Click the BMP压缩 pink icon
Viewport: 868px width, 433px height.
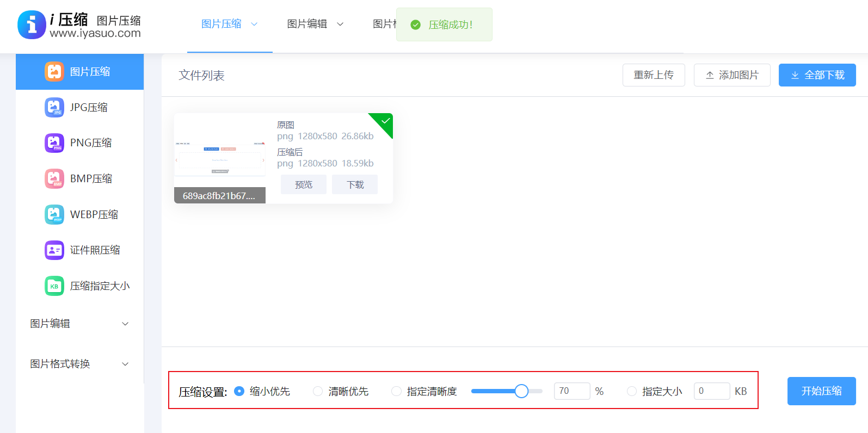54,179
